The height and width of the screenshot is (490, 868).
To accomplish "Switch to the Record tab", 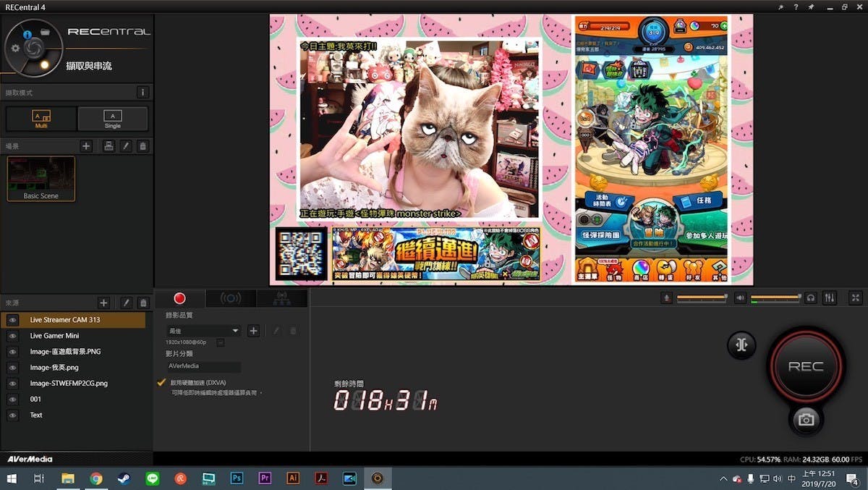I will click(x=180, y=298).
